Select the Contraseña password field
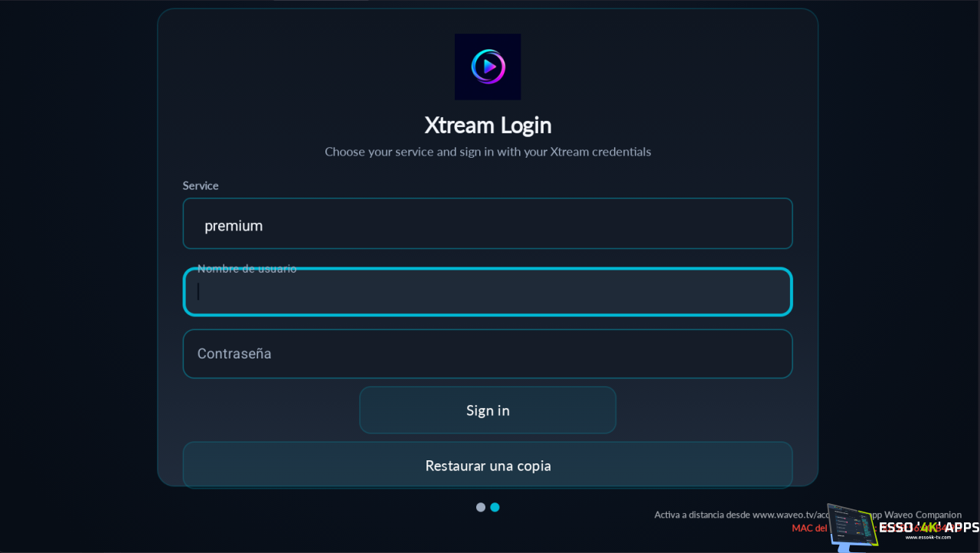980x553 pixels. 488,354
